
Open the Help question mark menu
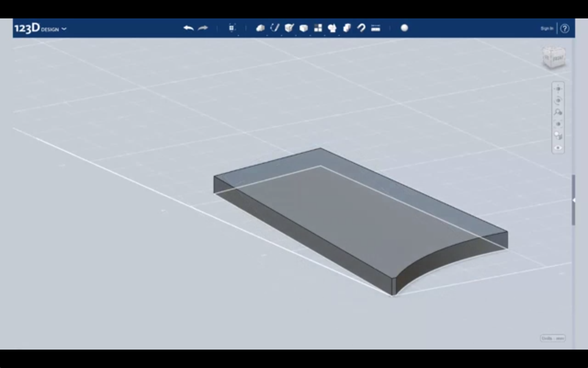tap(565, 28)
